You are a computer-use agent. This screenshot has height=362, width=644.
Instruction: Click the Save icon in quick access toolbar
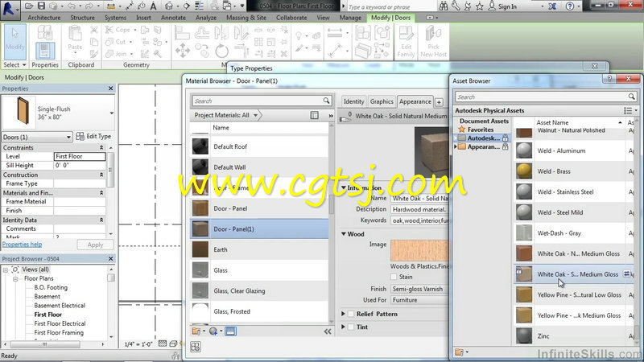pos(41,6)
